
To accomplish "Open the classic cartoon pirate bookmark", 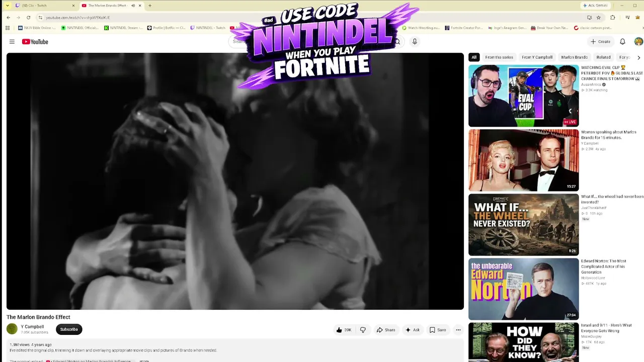I will click(593, 28).
